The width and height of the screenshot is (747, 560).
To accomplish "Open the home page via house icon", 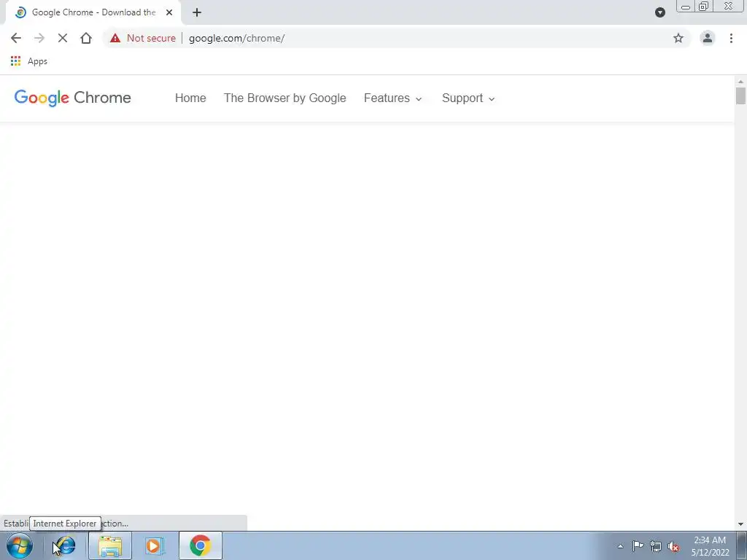I will click(x=86, y=38).
